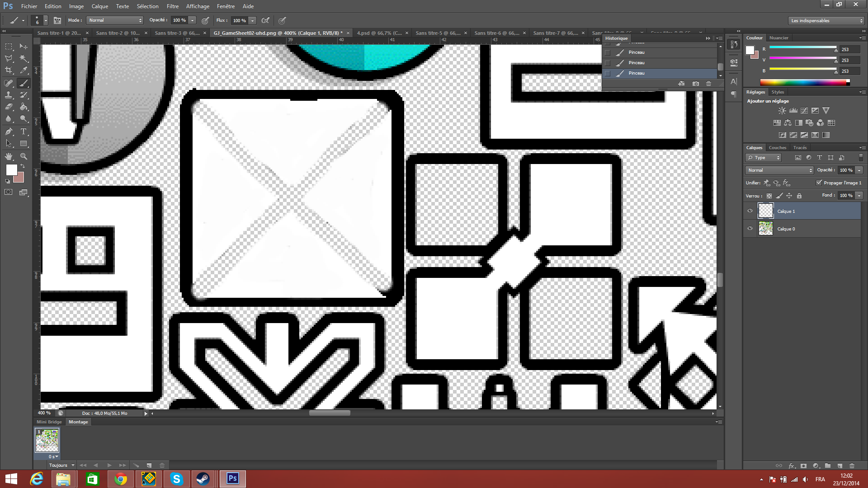Select the Paint Bucket tool
The height and width of the screenshot is (488, 868).
(x=24, y=107)
